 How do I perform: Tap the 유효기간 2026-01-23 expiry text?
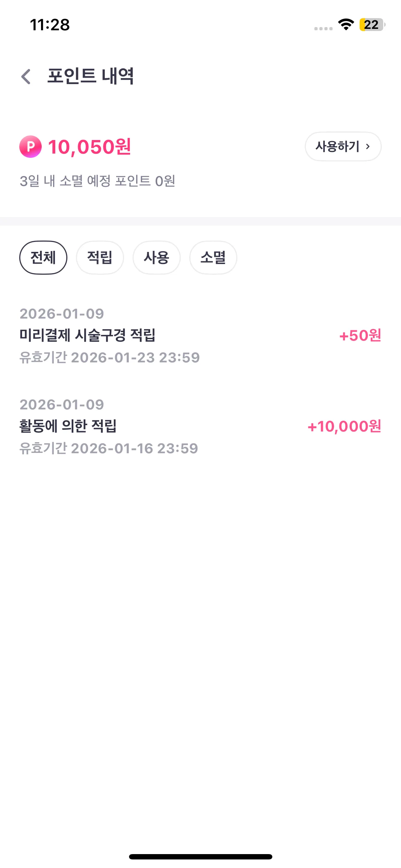(x=109, y=358)
